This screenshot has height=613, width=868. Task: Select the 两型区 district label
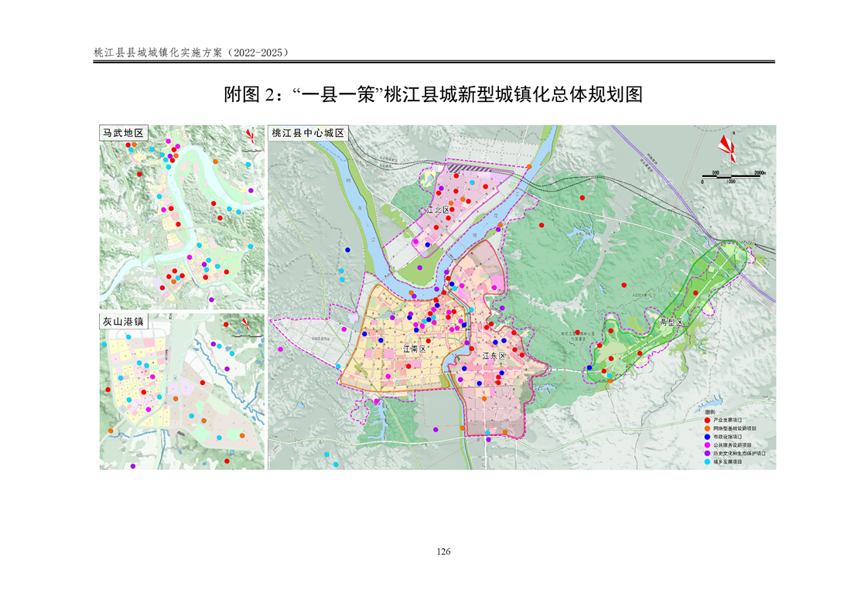coord(670,321)
